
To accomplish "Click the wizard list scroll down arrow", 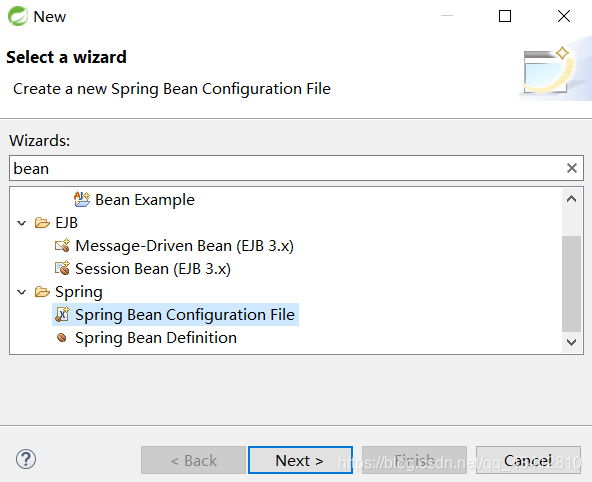I will pos(572,342).
